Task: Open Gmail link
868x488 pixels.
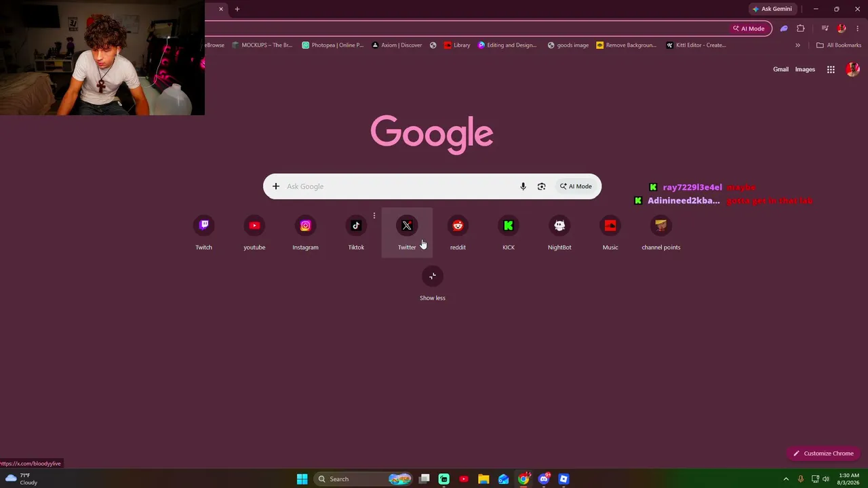Action: click(x=781, y=69)
